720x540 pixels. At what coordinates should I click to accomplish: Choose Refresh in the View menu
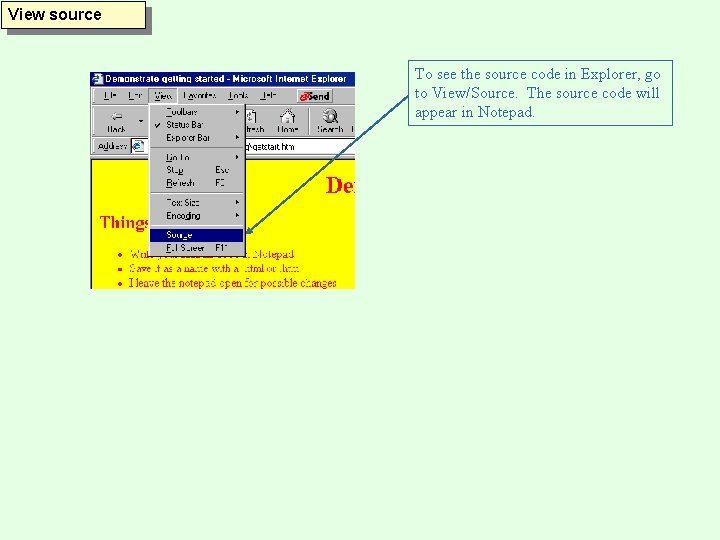point(197,183)
